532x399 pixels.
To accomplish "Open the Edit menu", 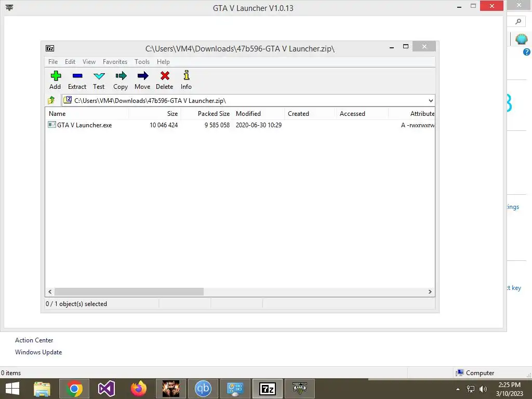I will pyautogui.click(x=70, y=62).
